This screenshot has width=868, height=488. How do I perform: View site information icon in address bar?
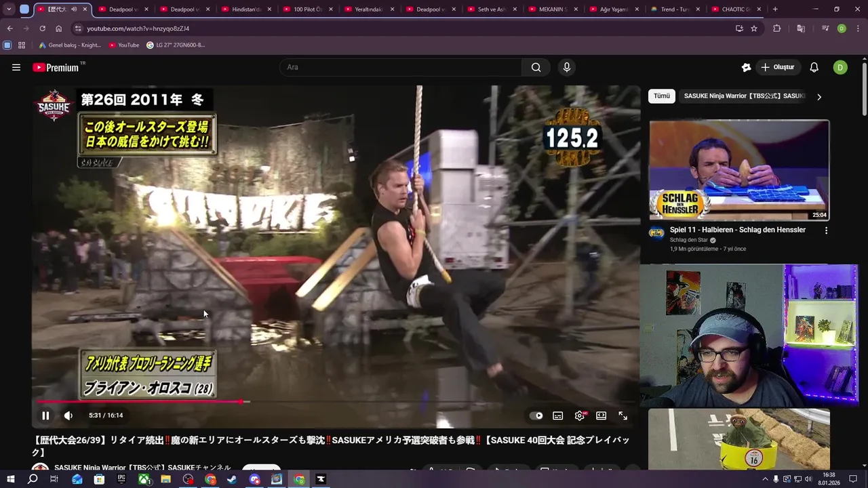(78, 28)
